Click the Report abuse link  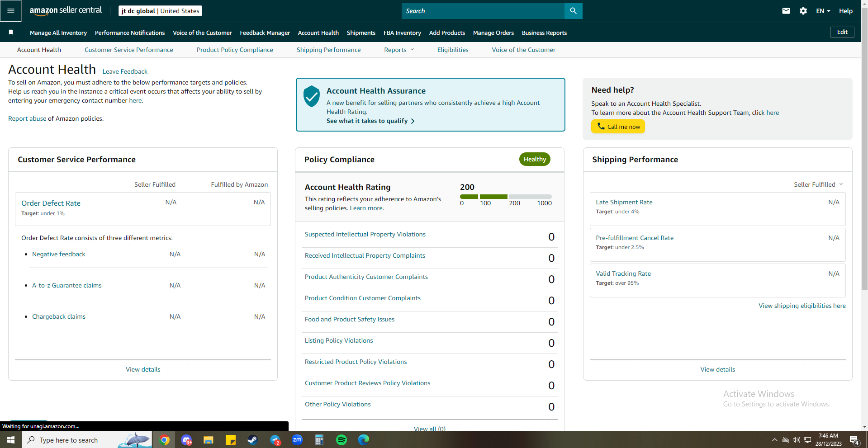[x=27, y=118]
